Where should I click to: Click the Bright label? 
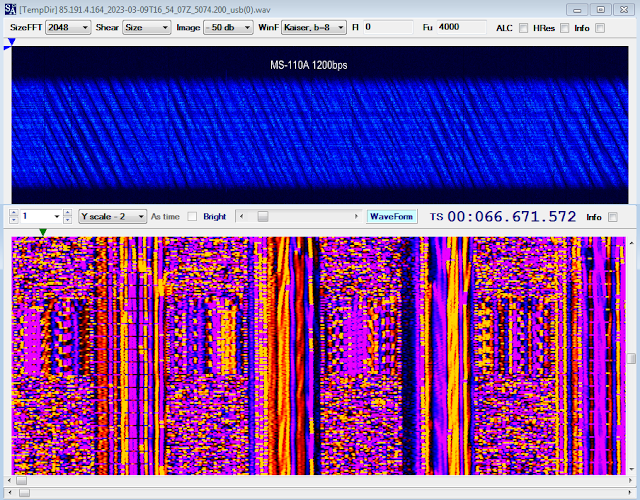click(x=214, y=217)
